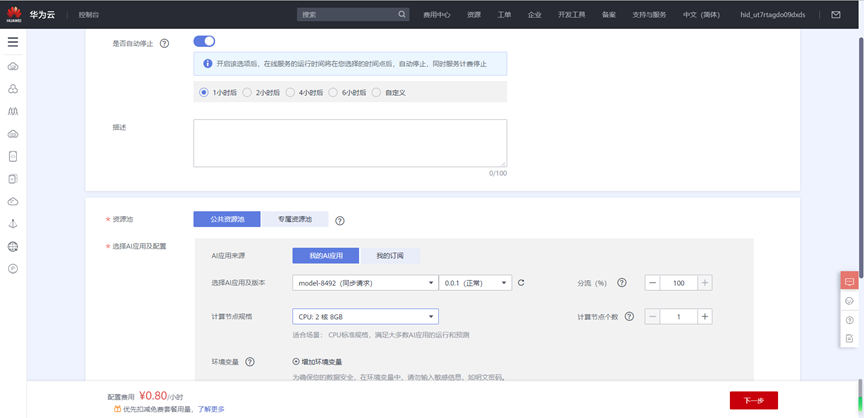Open the CPU: 2 核 8GB spec dropdown
This screenshot has width=864, height=418.
[x=365, y=317]
